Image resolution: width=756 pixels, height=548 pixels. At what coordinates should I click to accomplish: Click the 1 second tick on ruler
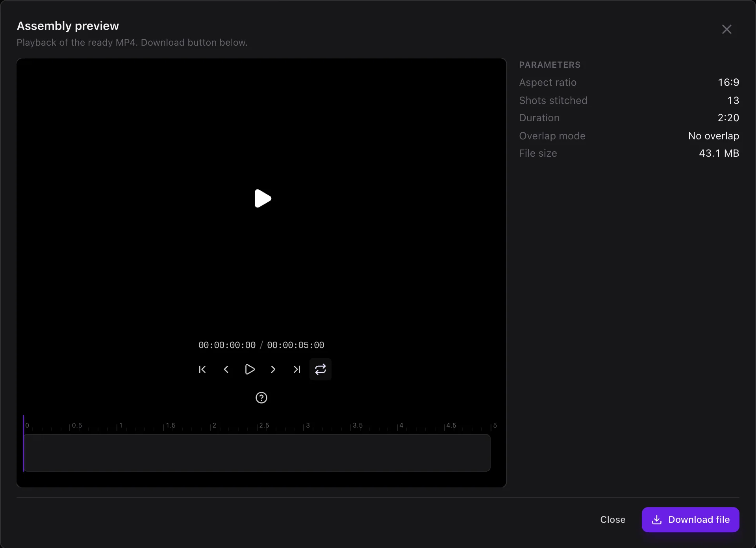pyautogui.click(x=120, y=426)
